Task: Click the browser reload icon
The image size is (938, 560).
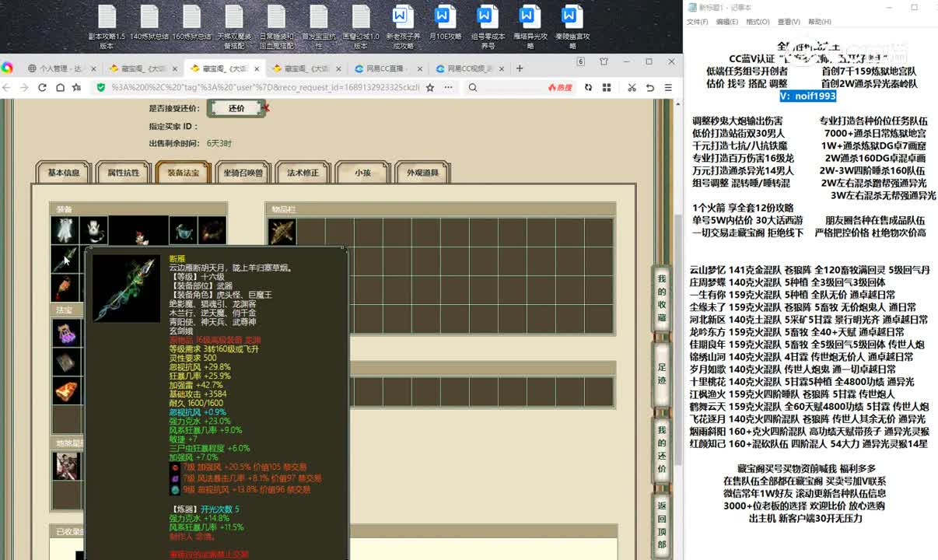Action: [42, 88]
